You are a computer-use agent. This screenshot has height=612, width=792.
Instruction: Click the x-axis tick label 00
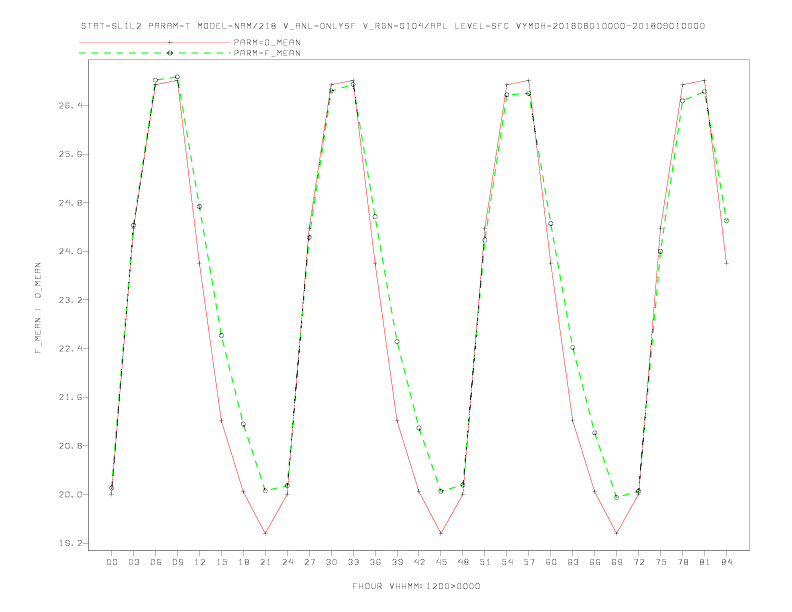(x=112, y=562)
